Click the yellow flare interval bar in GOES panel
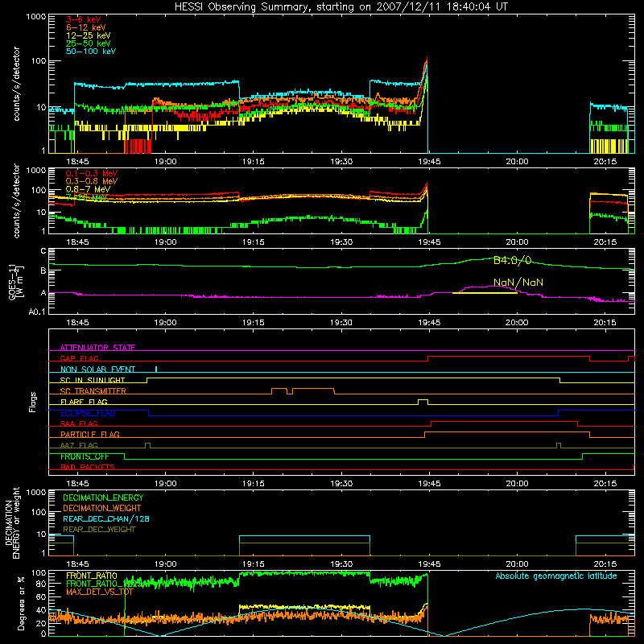 point(485,293)
